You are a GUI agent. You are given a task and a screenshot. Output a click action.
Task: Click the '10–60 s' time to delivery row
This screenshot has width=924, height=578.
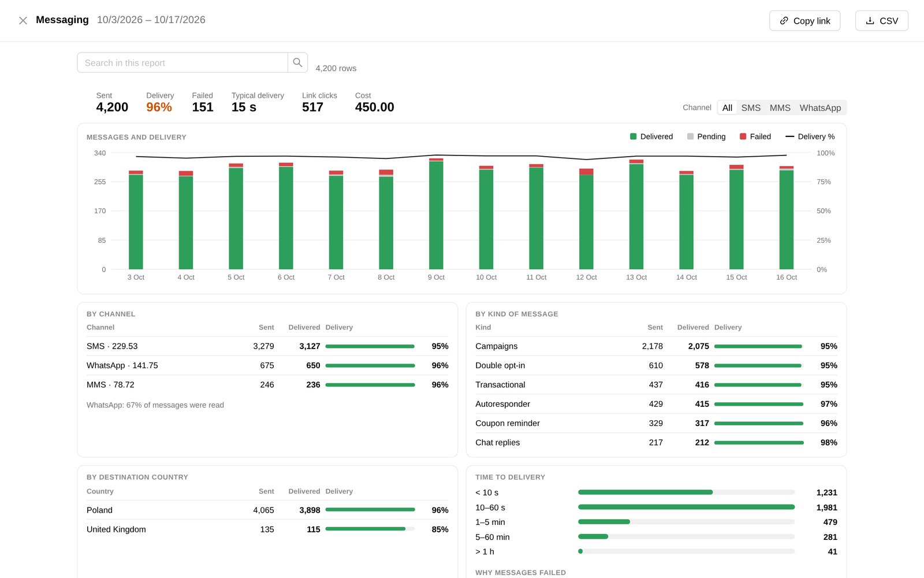coord(656,507)
